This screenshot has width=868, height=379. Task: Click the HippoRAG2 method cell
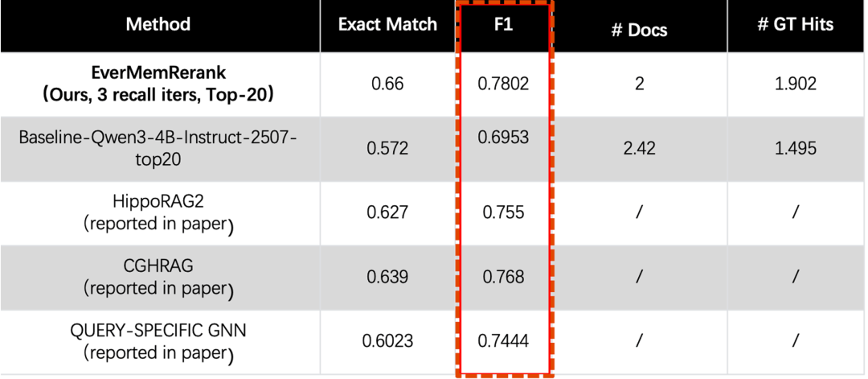click(x=158, y=212)
